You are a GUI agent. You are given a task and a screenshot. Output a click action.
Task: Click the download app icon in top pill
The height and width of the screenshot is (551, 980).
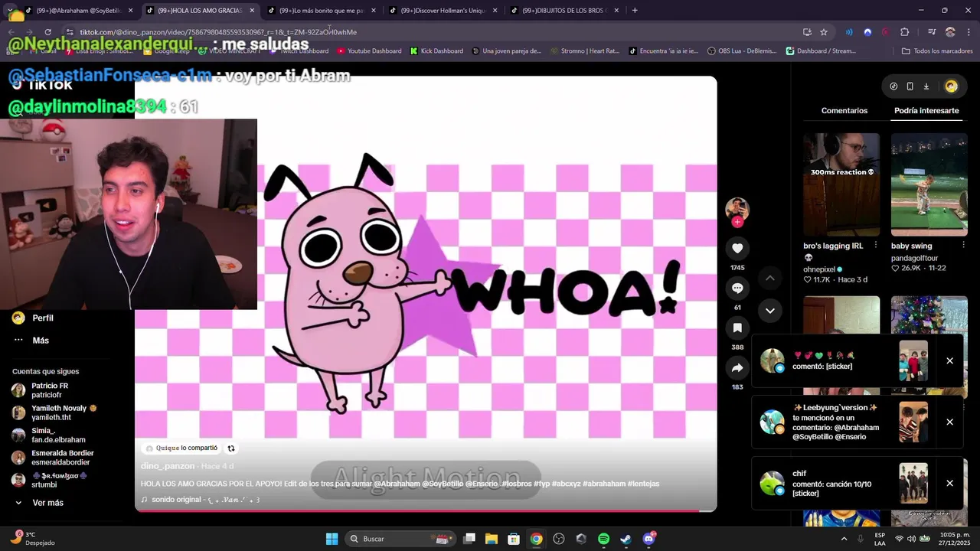click(x=926, y=86)
